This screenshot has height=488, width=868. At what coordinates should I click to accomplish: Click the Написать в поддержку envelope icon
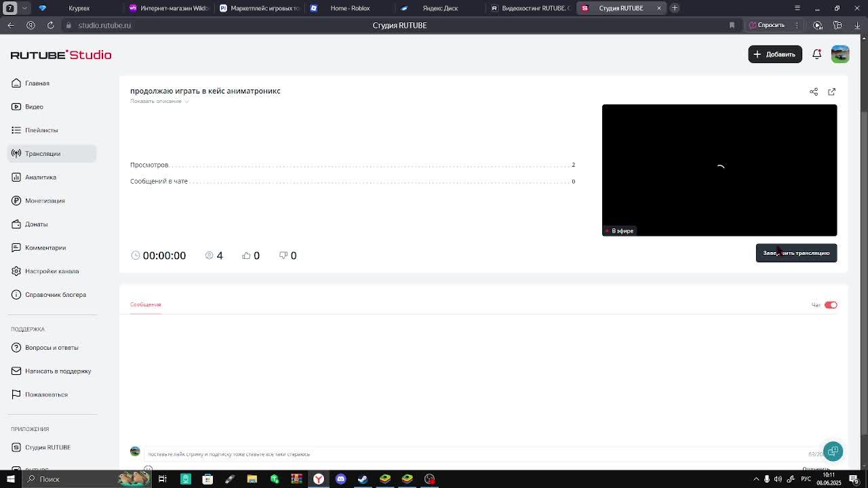pos(16,371)
